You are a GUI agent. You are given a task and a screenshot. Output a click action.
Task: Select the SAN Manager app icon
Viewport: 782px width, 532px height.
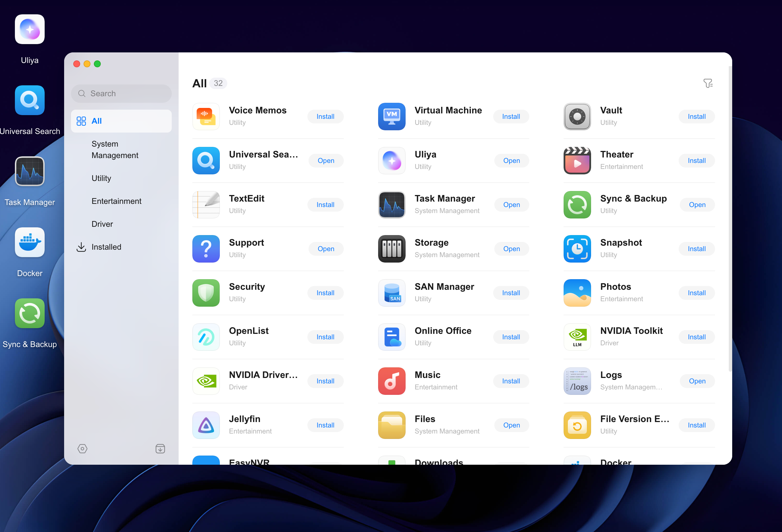(392, 293)
